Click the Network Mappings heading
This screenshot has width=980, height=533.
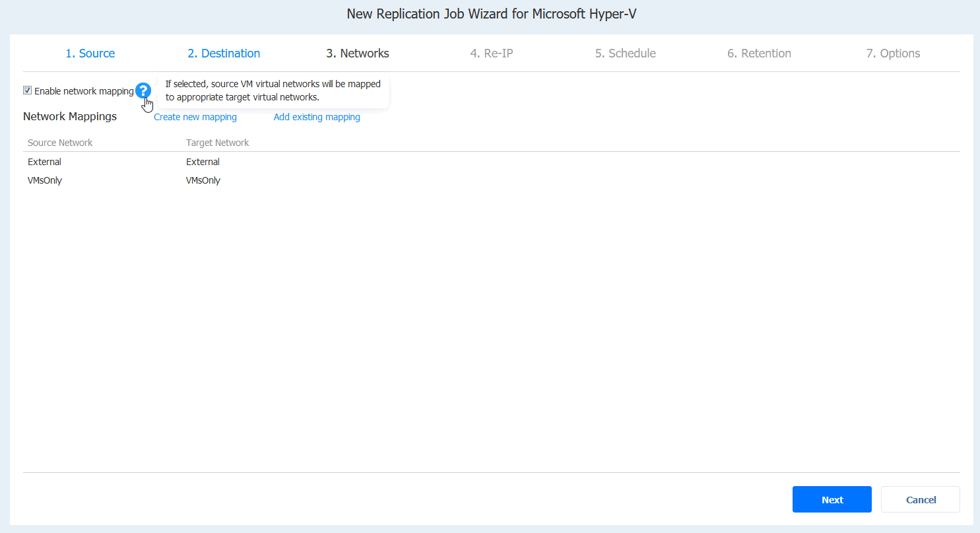70,116
